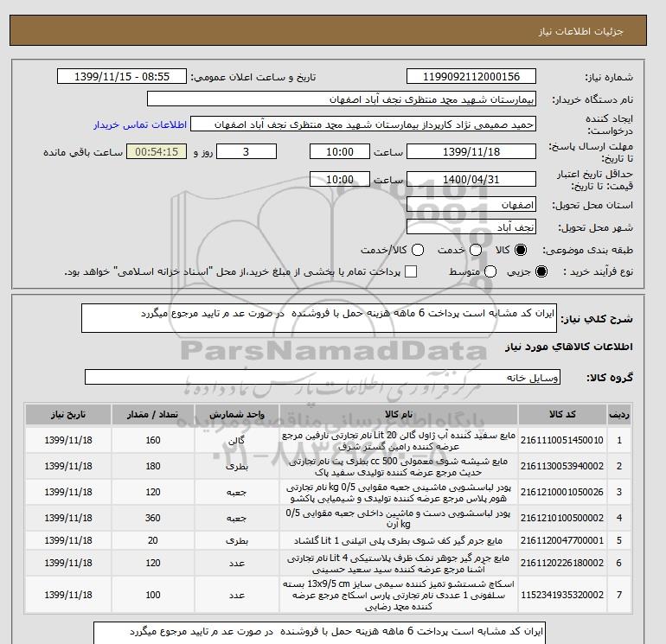The image size is (666, 644).
Task: Enable the Islamic treasury bonds payment checkbox
Action: coord(411,271)
